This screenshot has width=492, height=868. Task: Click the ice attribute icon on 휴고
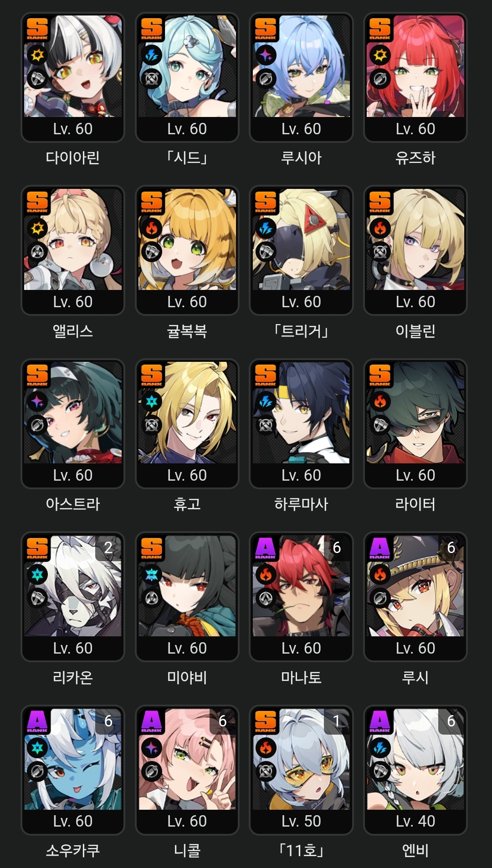[152, 401]
